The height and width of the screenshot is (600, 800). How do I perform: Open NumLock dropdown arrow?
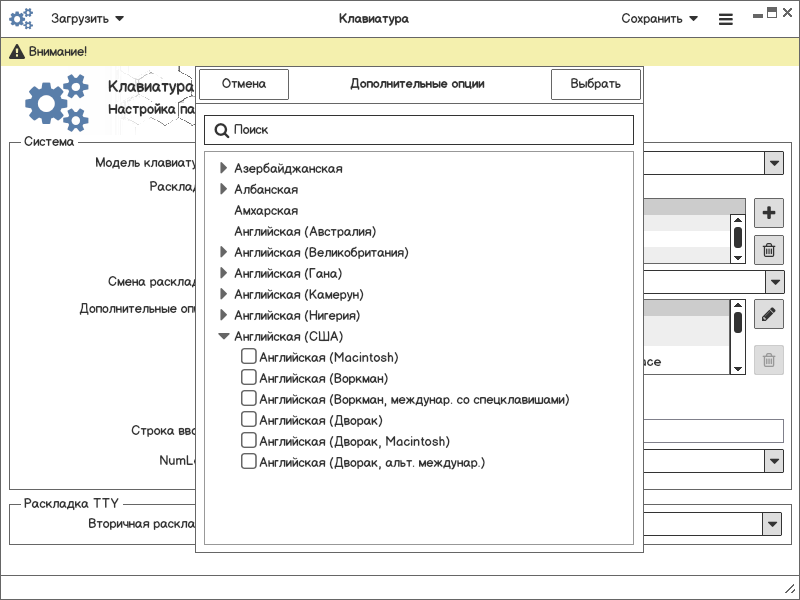(774, 461)
